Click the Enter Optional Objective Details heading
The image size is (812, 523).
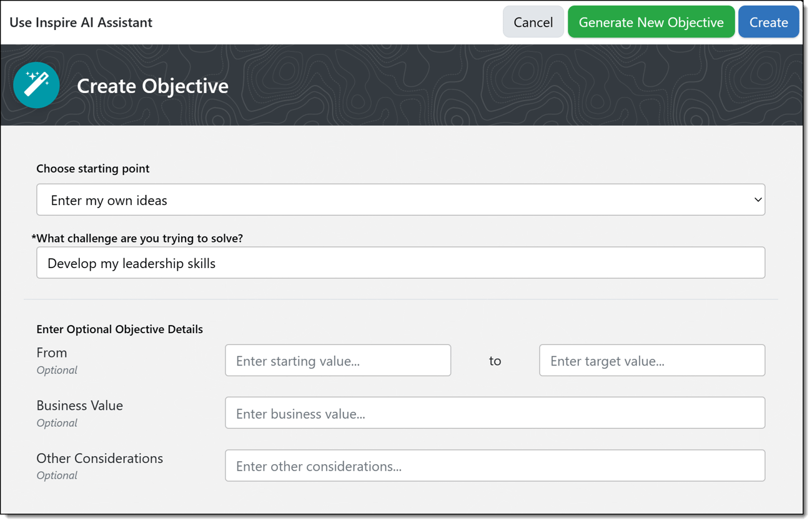tap(119, 329)
